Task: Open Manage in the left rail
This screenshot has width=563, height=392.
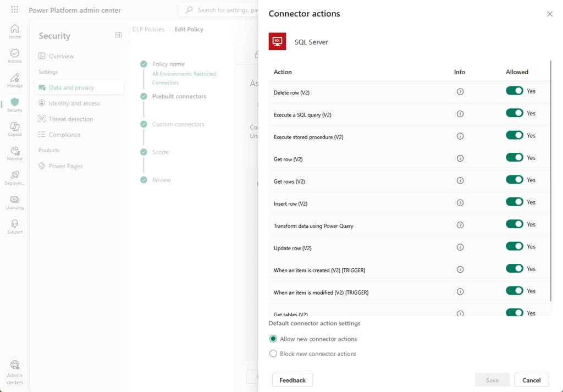Action: coord(15,80)
